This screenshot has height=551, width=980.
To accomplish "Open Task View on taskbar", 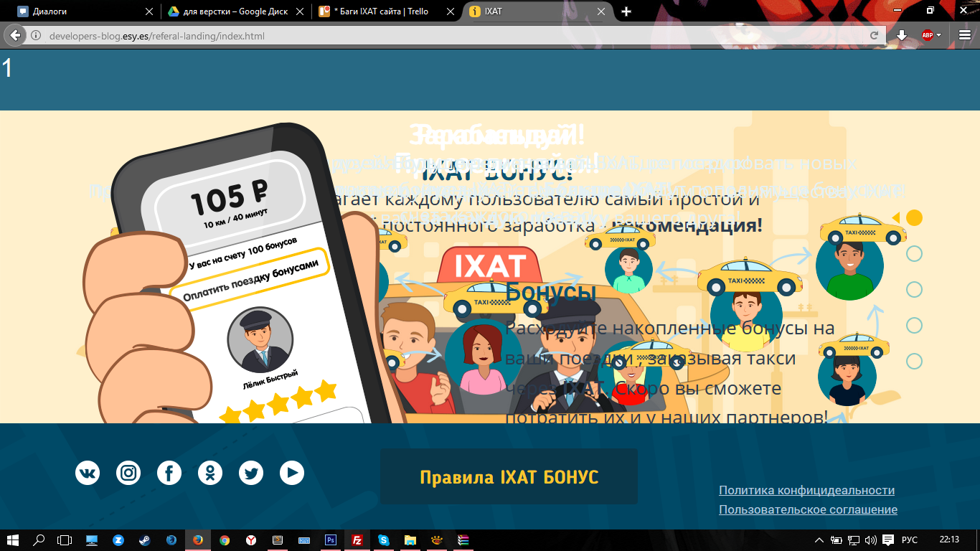I will click(x=65, y=540).
